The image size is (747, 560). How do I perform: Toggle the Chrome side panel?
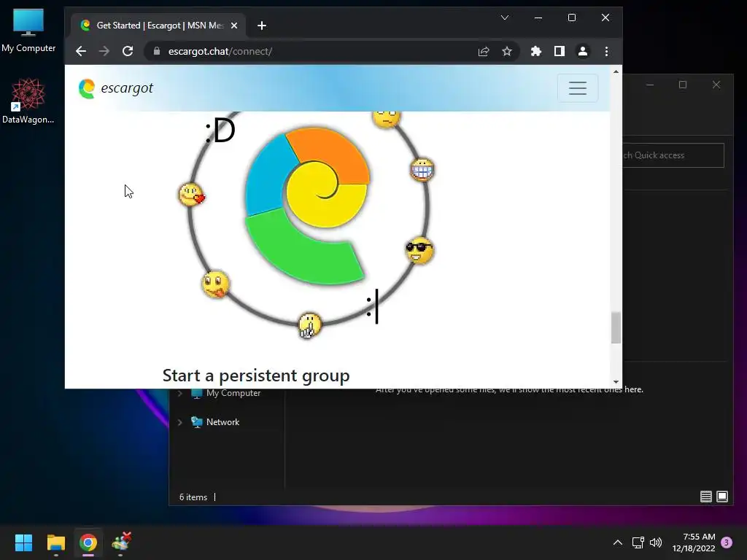tap(560, 52)
